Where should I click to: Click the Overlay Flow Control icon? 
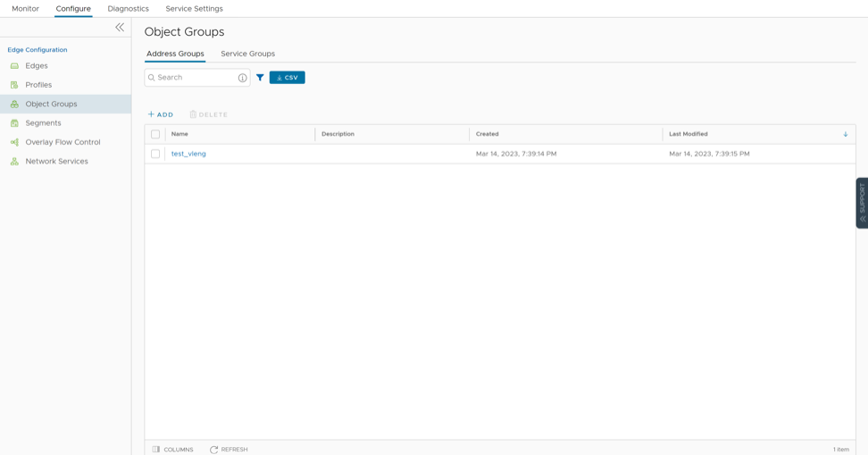[x=14, y=142]
